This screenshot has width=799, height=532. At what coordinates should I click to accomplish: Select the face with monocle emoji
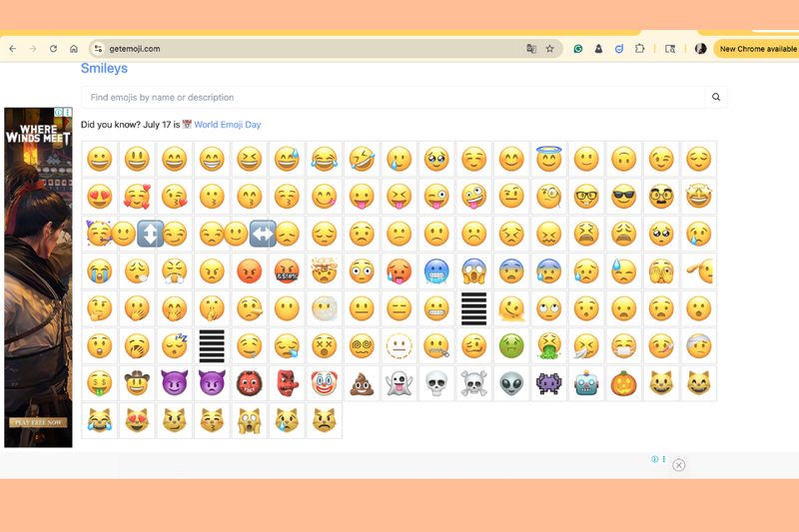[x=548, y=197]
